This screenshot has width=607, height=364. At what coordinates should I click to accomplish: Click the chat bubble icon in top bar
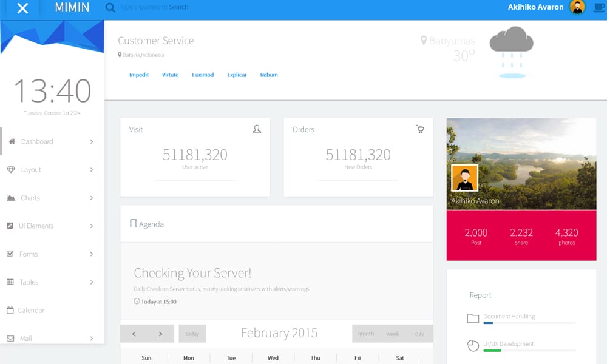click(x=598, y=6)
